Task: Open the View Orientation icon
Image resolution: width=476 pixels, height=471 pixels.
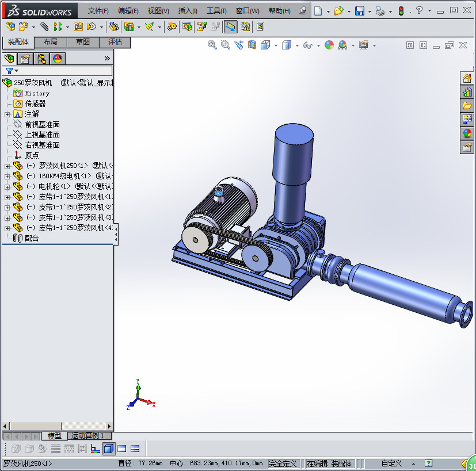Action: click(x=265, y=45)
